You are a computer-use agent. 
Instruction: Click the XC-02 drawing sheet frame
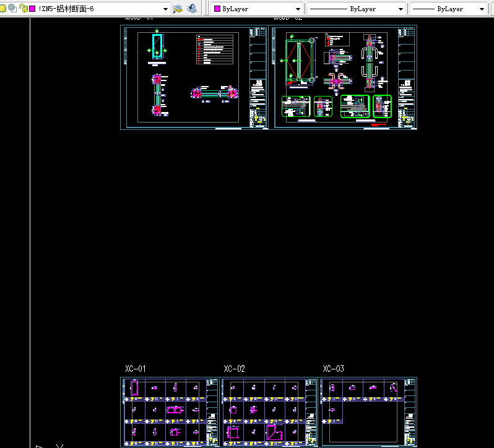pyautogui.click(x=269, y=411)
